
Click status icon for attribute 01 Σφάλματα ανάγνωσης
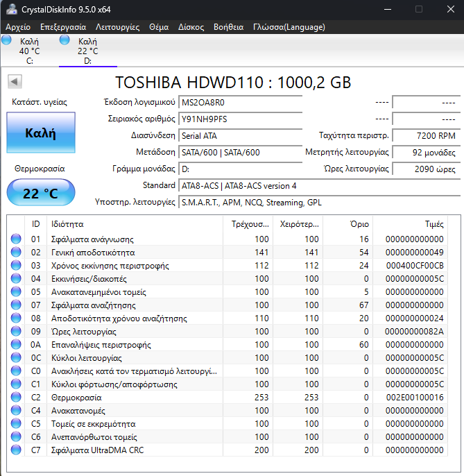pyautogui.click(x=16, y=239)
